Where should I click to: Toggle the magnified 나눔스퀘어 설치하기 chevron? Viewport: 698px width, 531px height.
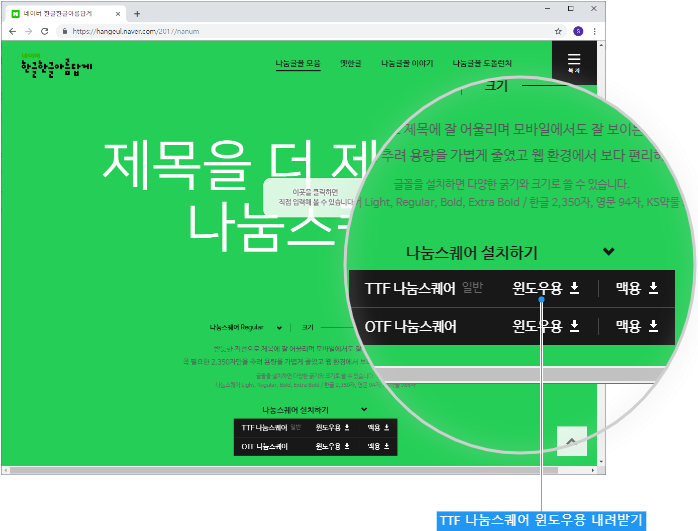pyautogui.click(x=609, y=251)
